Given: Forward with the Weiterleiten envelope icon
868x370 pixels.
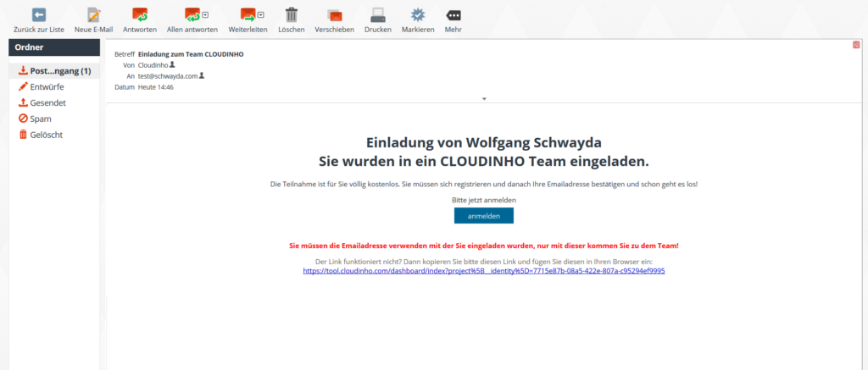Looking at the screenshot, I should tap(248, 15).
